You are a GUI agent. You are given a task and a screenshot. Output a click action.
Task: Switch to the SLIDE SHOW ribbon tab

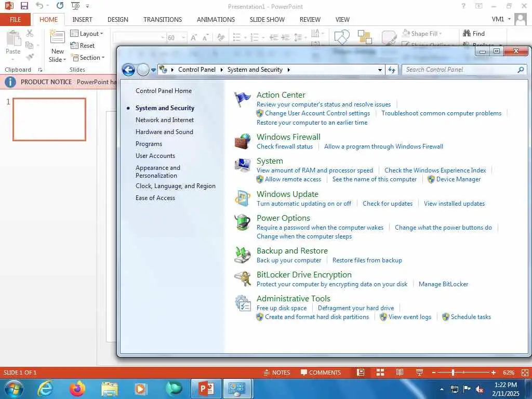[x=267, y=20]
